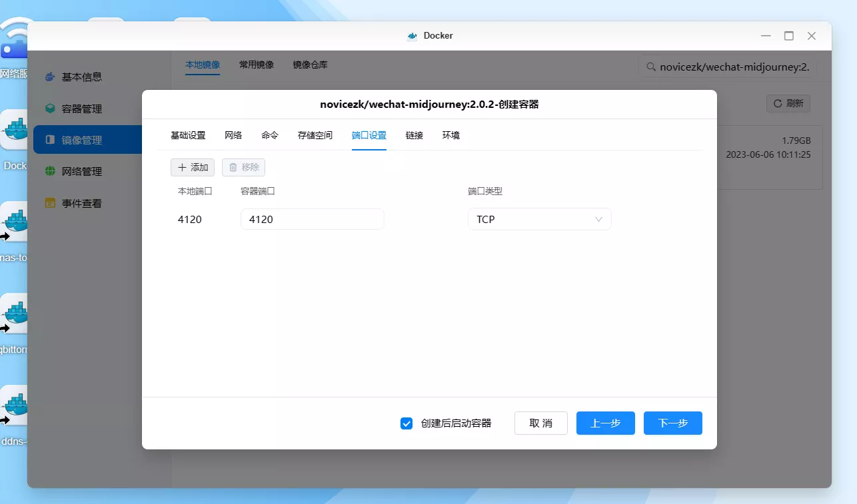Switch to 网络 tab in dialog
This screenshot has height=504, width=857.
tap(233, 135)
